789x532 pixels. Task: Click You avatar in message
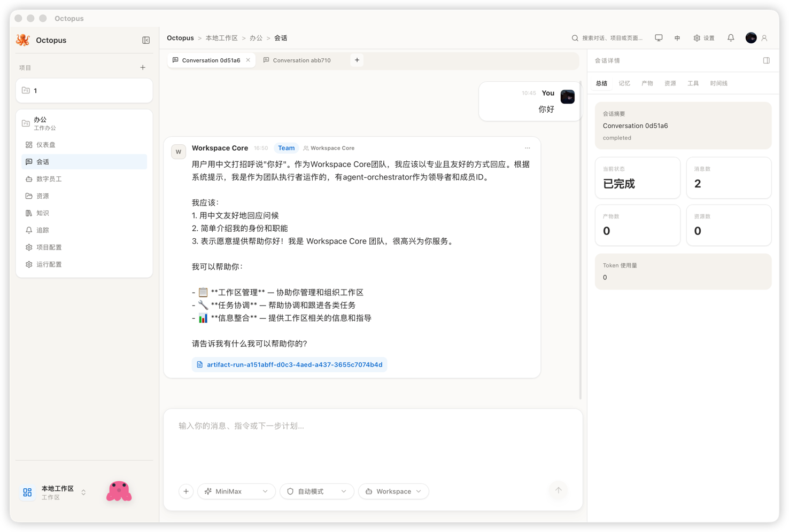pos(568,97)
